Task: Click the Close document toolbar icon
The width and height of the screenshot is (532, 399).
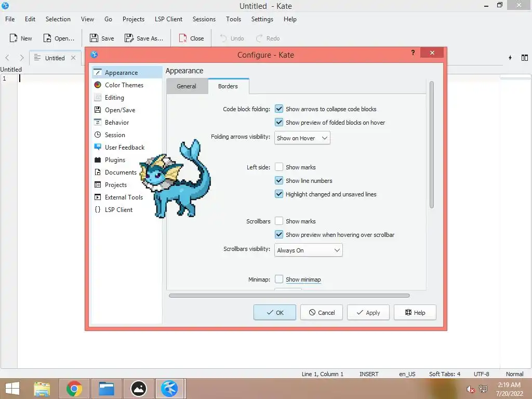Action: click(183, 38)
